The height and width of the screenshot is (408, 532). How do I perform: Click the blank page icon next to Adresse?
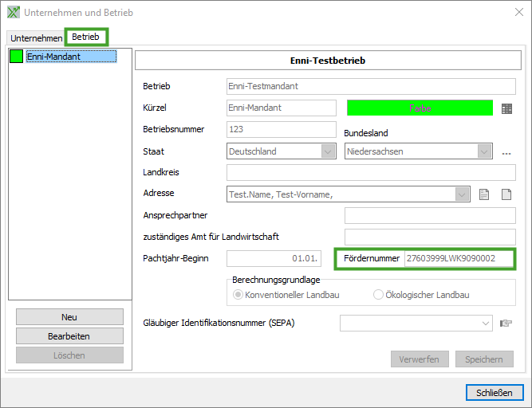tap(506, 194)
